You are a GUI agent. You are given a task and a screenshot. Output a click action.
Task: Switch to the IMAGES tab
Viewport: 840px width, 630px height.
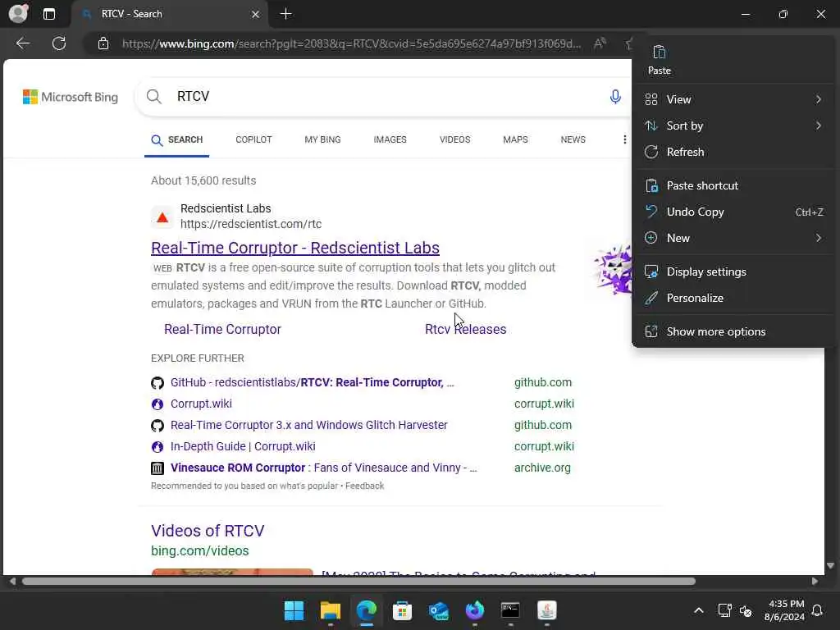(x=390, y=139)
